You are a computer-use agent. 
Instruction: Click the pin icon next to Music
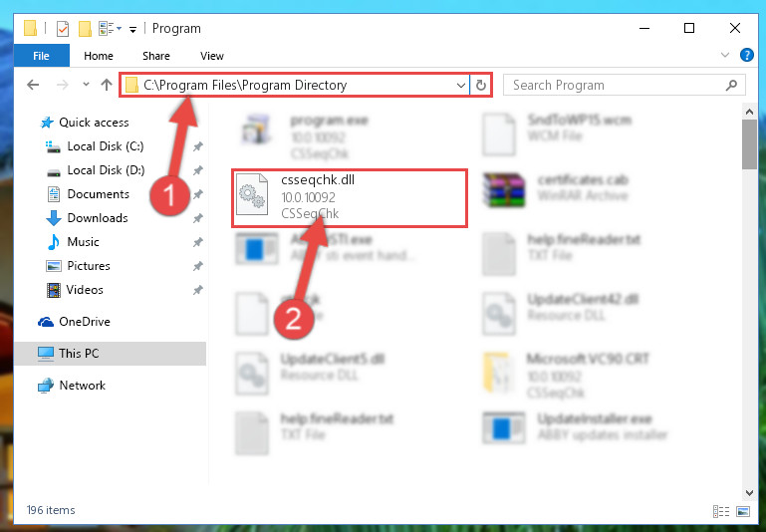tap(197, 242)
